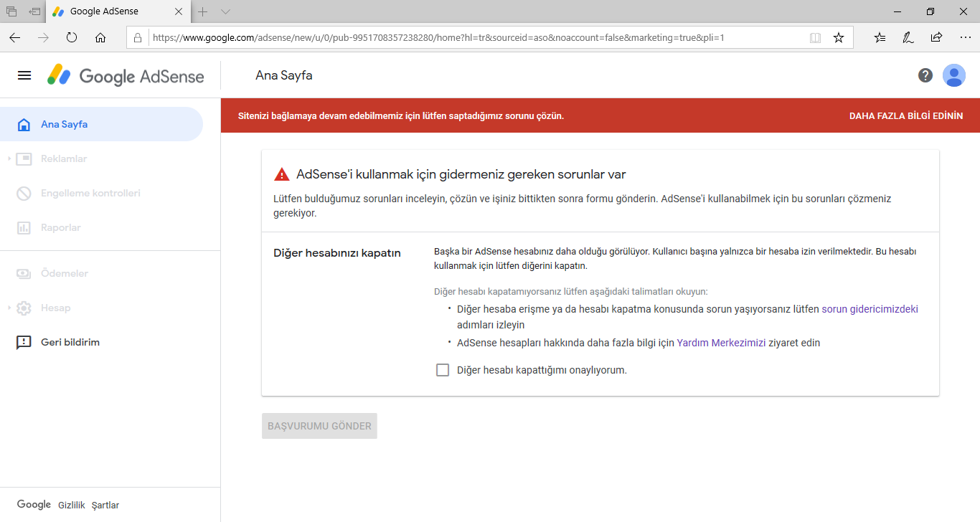Click the 'Diğer hesabınızı kapatın' heading
The width and height of the screenshot is (980, 522).
337,253
